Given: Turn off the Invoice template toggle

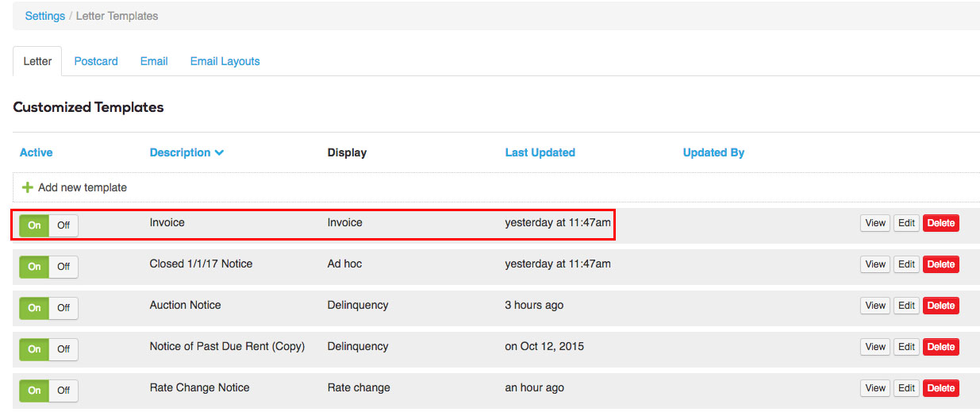Looking at the screenshot, I should (x=63, y=225).
